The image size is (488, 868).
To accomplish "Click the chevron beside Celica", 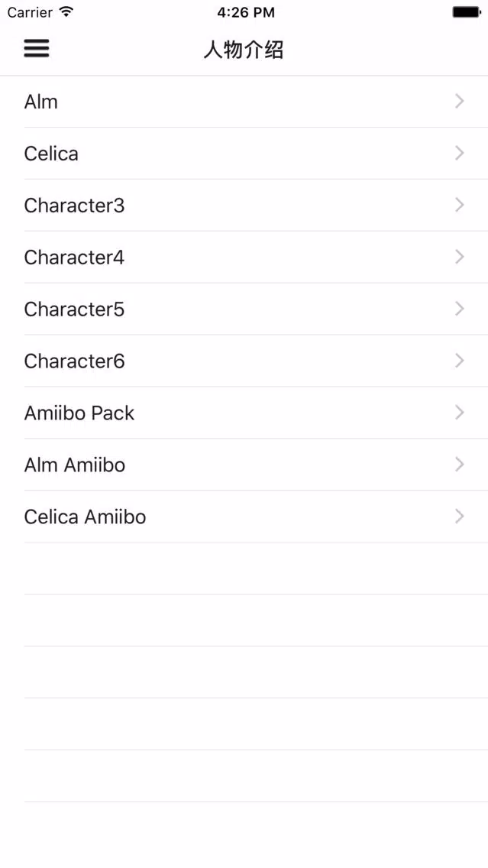I will [459, 154].
